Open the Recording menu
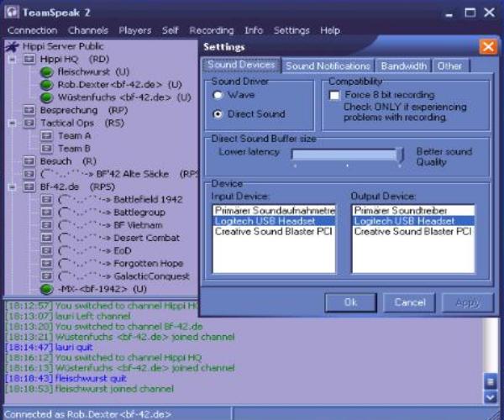This screenshot has width=504, height=420. pos(212,30)
